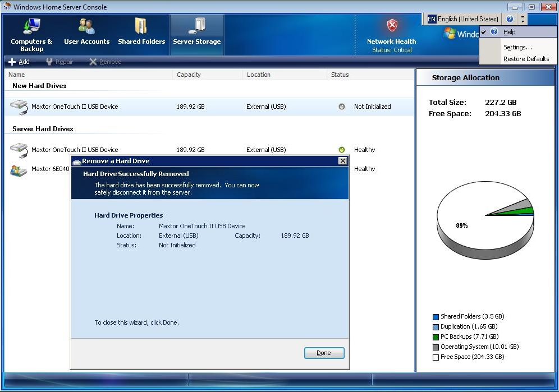559x392 pixels.
Task: Close the Remove a Hard Drive dialog
Action: (342, 161)
